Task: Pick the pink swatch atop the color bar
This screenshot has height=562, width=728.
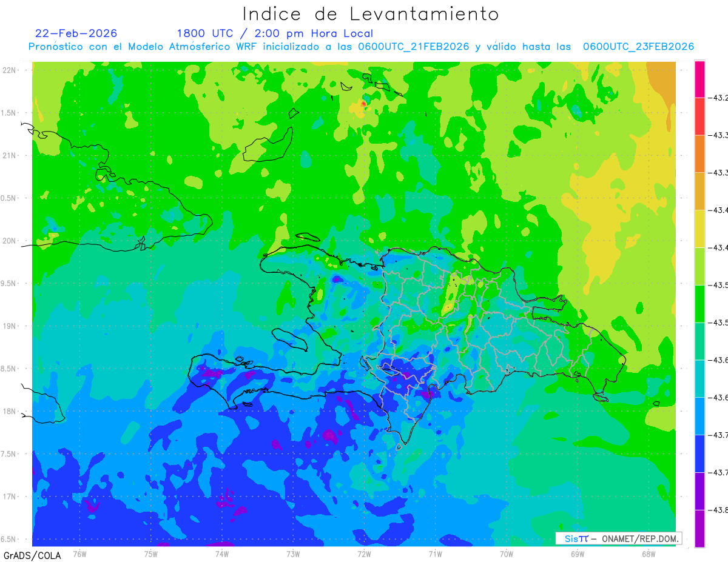Action: [x=699, y=79]
